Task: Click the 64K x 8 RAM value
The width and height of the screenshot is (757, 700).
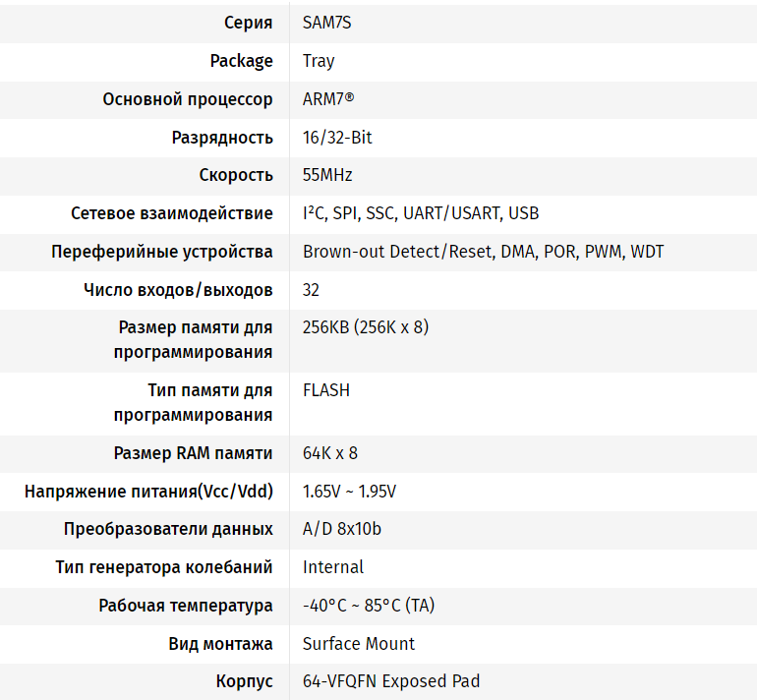Action: point(330,453)
